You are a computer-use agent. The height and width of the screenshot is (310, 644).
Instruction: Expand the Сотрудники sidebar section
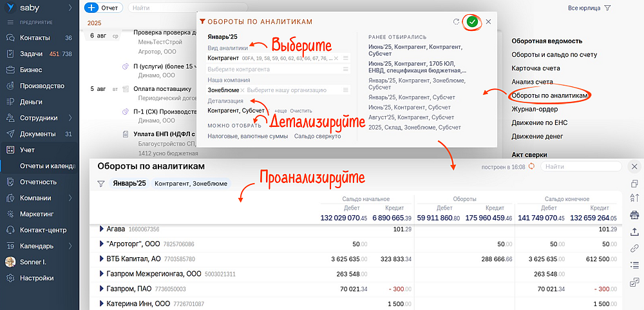[x=70, y=118]
